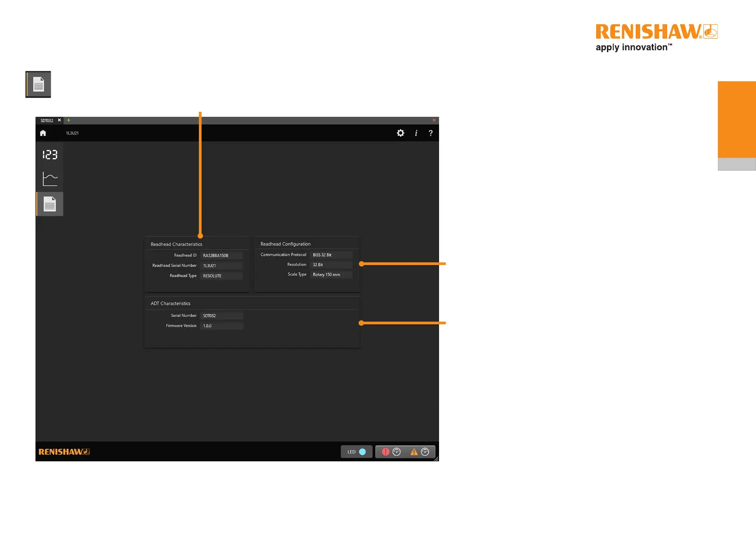Click the window resize grip corner

tap(436, 459)
